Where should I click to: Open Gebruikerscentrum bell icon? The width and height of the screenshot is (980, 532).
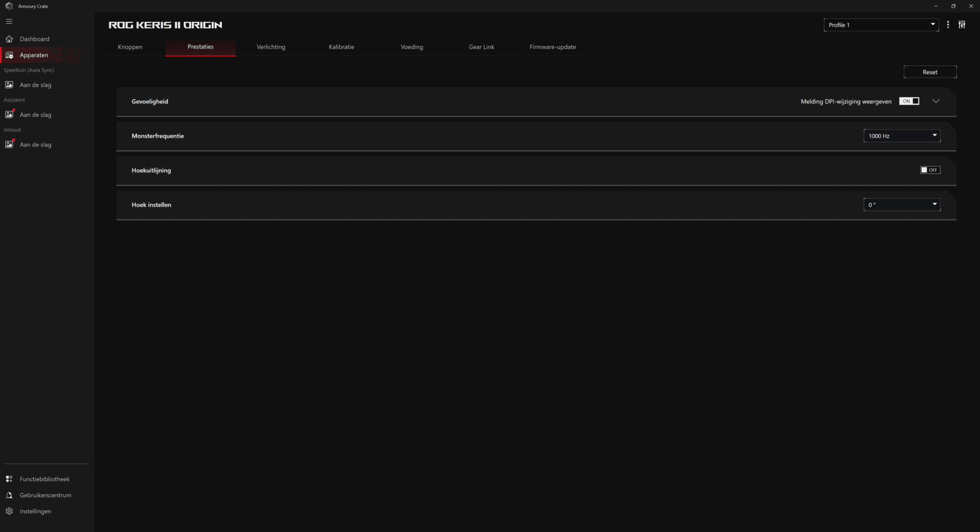point(9,495)
